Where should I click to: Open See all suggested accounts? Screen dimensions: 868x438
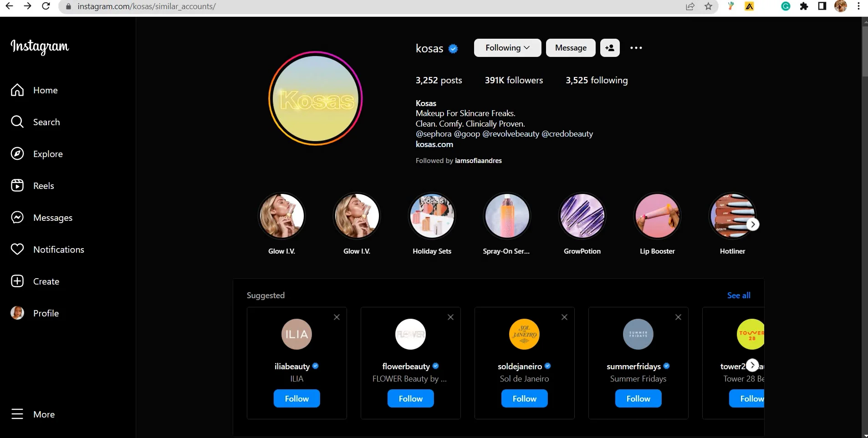click(738, 295)
